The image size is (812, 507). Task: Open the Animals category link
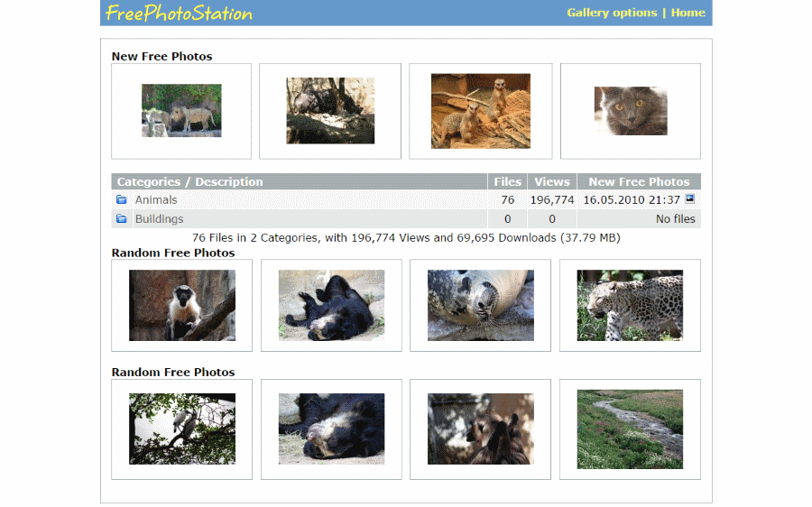(x=156, y=199)
